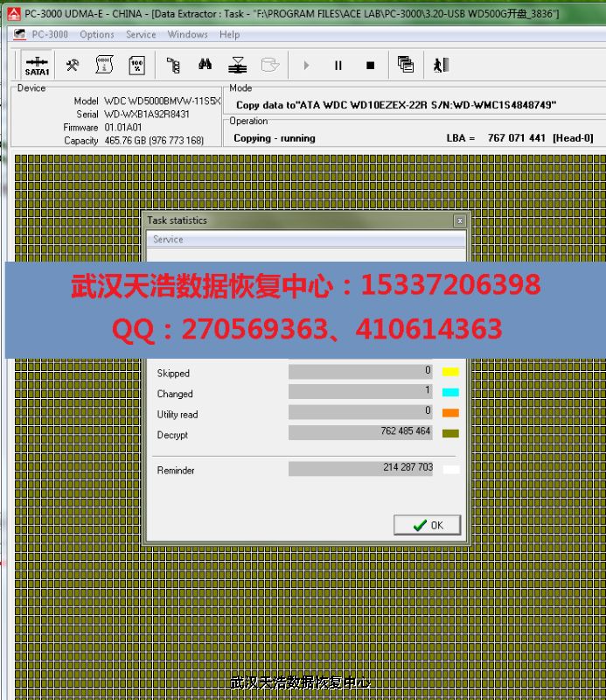606x700 pixels.
Task: Open the Windows menu
Action: point(188,34)
